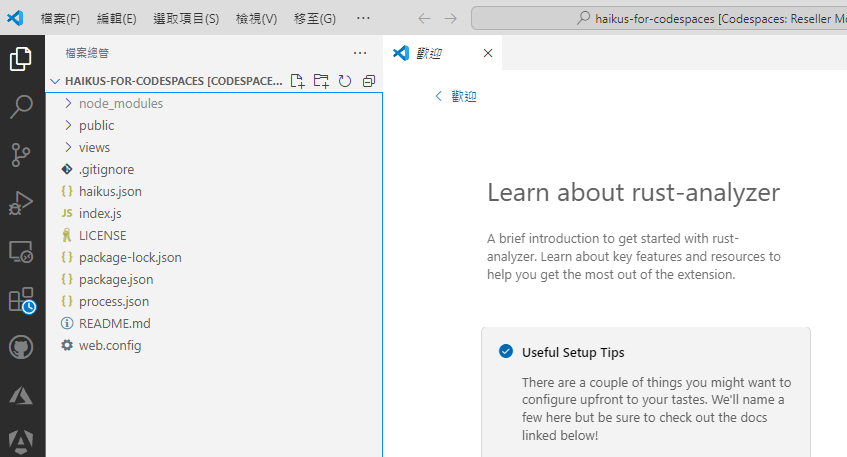Open the Search view in activity bar
847x457 pixels.
pyautogui.click(x=21, y=106)
